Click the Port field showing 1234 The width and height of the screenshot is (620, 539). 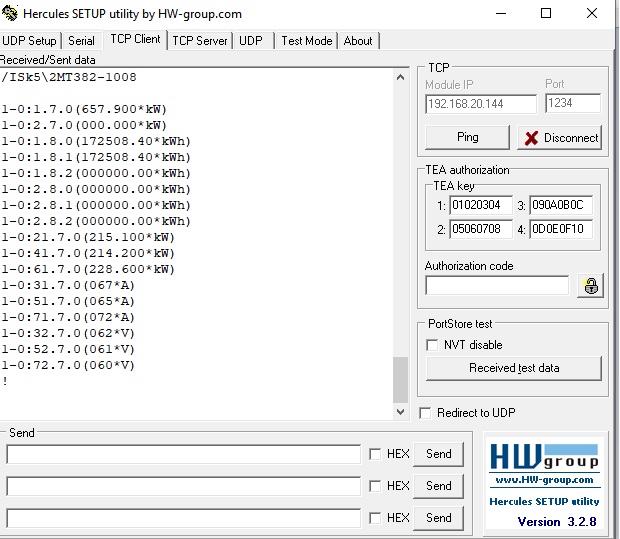(573, 103)
